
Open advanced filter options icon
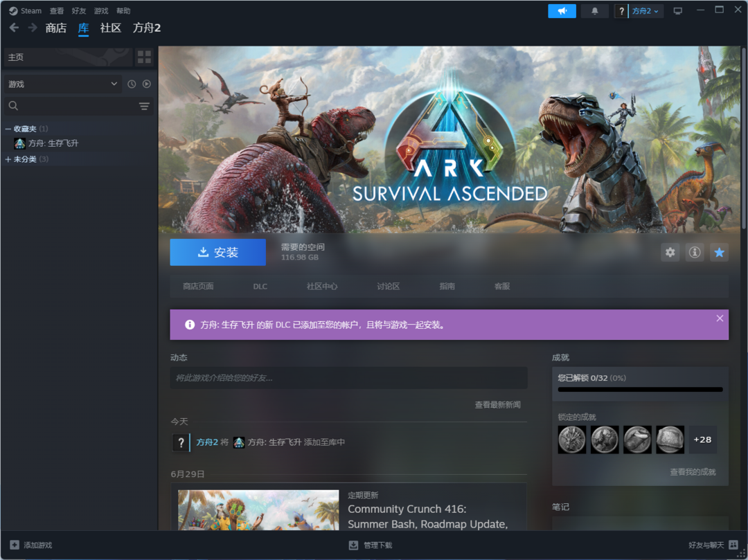pyautogui.click(x=144, y=106)
